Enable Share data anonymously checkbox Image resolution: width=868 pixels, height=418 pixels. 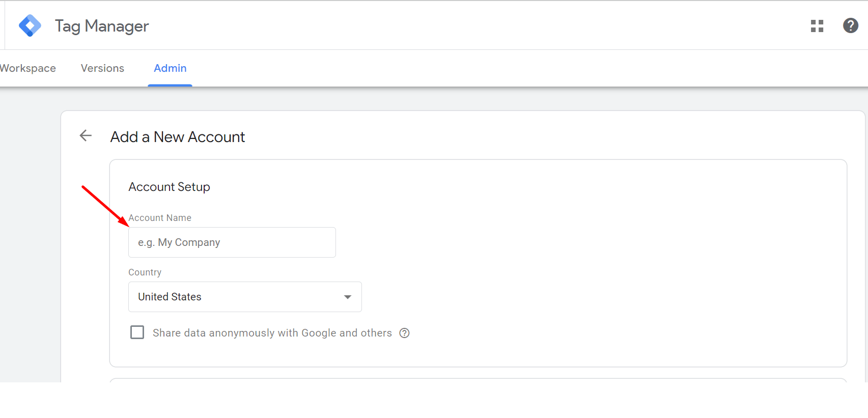(x=137, y=332)
